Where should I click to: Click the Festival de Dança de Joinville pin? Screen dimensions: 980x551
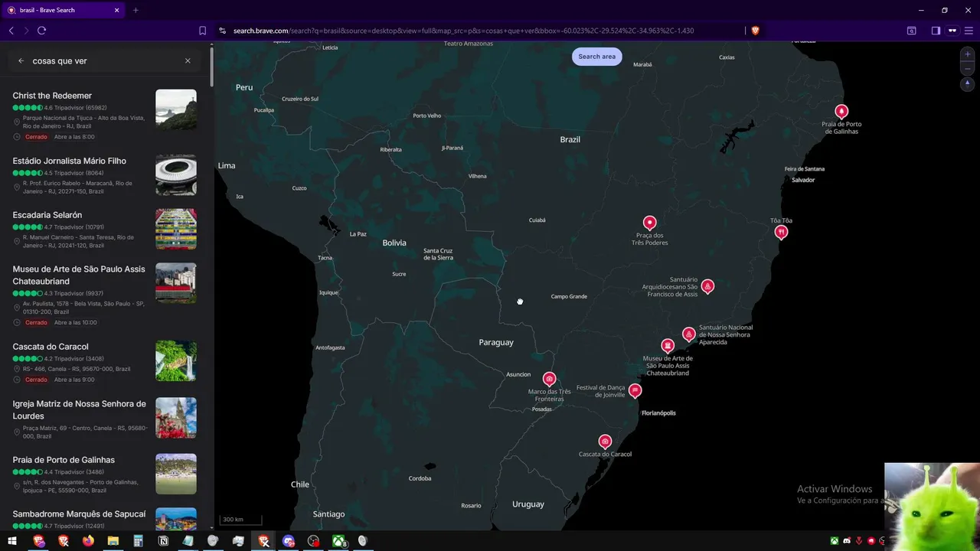coord(635,390)
